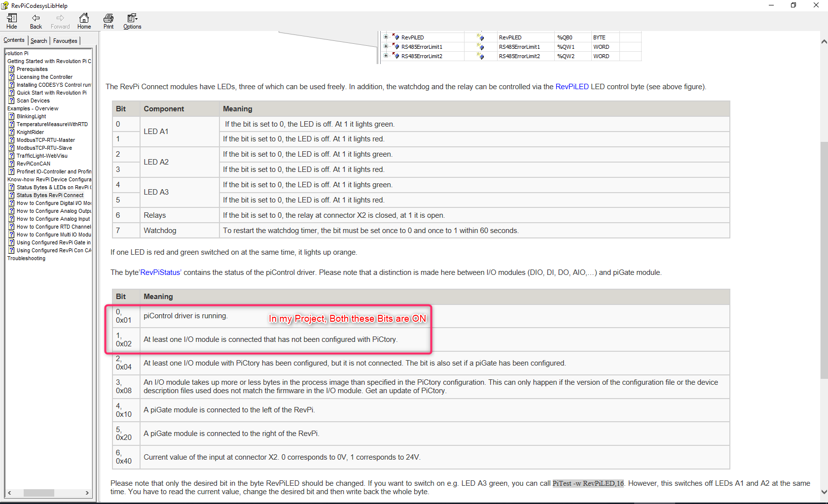Open the Prerequisites topic icon
828x504 pixels.
pos(11,69)
